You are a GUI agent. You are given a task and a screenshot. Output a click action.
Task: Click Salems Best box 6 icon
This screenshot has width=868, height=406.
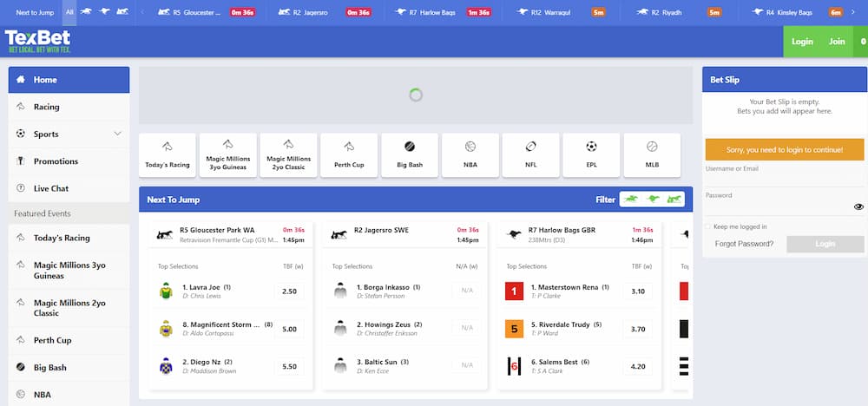click(514, 366)
